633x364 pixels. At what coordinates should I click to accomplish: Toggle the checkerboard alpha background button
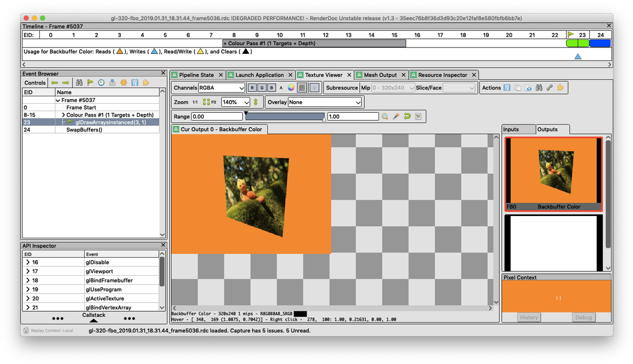301,88
